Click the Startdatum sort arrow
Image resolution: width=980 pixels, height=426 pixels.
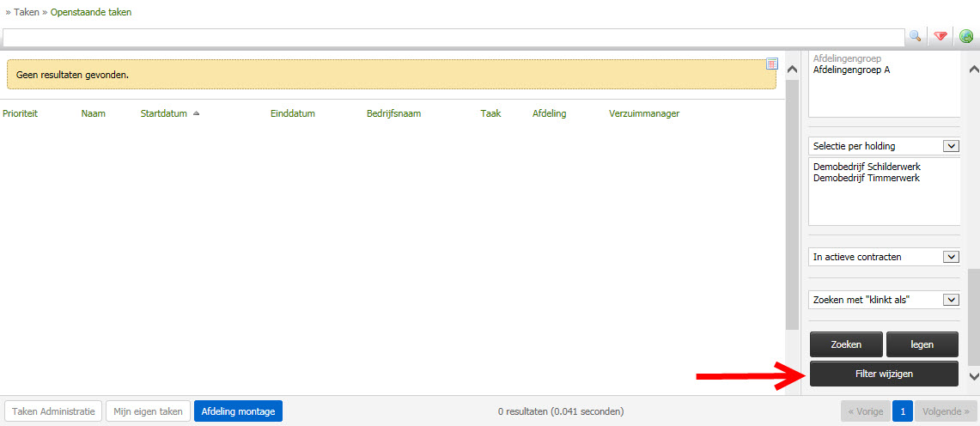[x=197, y=113]
